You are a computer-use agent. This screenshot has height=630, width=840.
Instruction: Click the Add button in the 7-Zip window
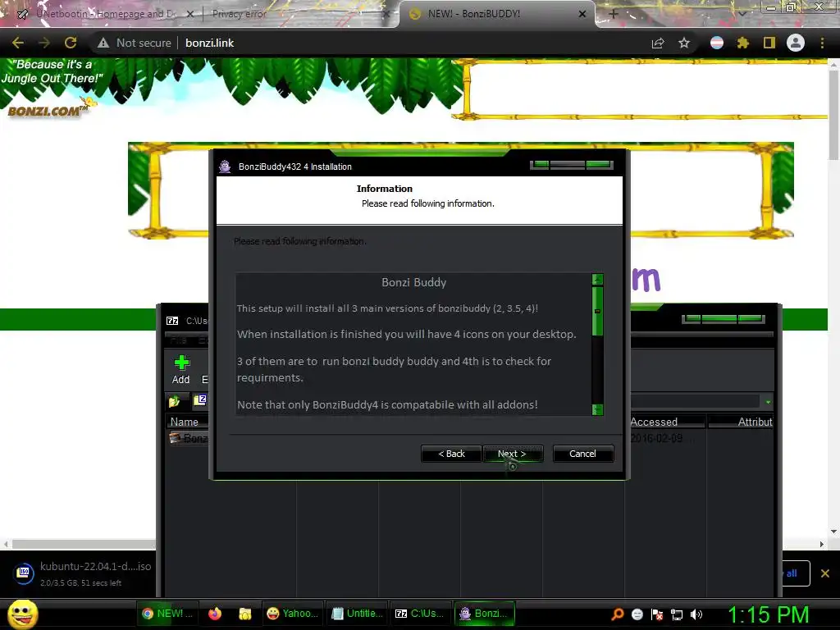(181, 370)
